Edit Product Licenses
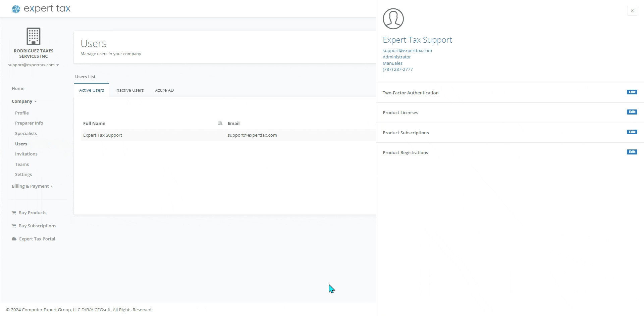The height and width of the screenshot is (316, 644). tap(632, 112)
